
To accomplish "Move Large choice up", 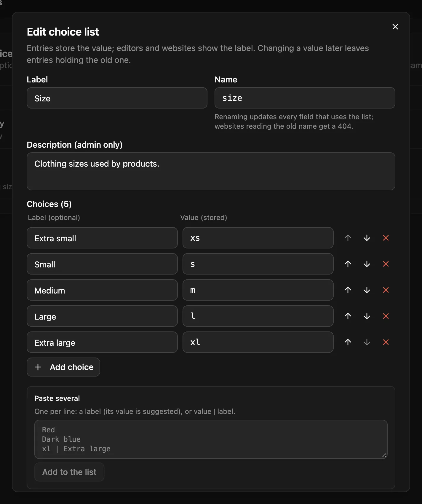I will 348,316.
